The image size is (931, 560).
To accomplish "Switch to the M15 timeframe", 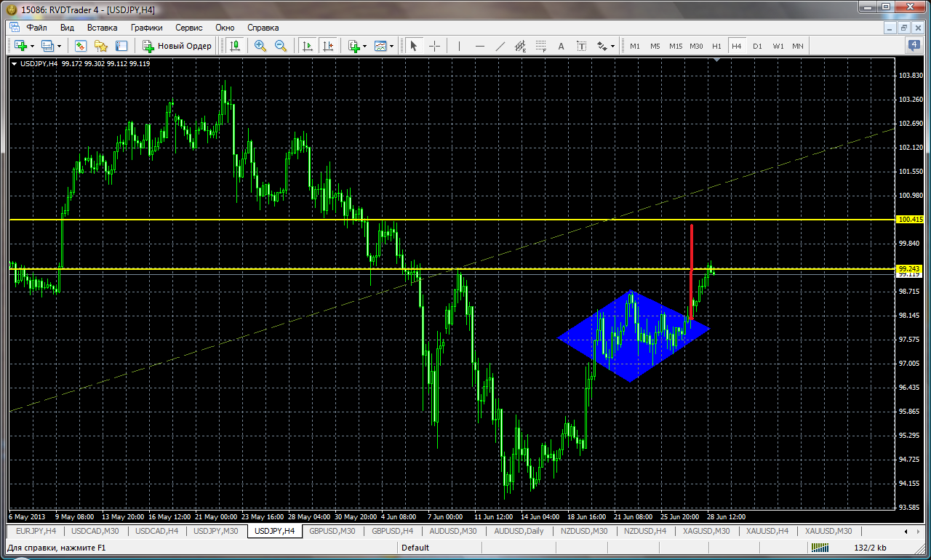I will 676,46.
